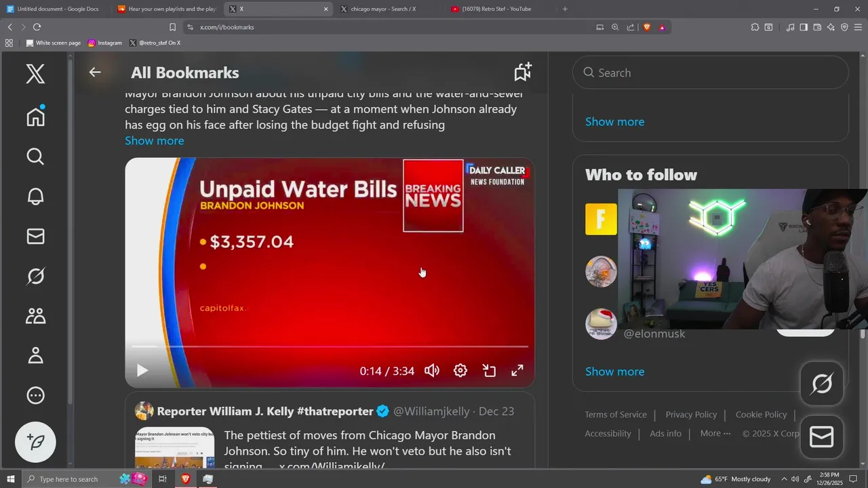The image size is (868, 488).
Task: Focus the X Search field
Action: [711, 73]
